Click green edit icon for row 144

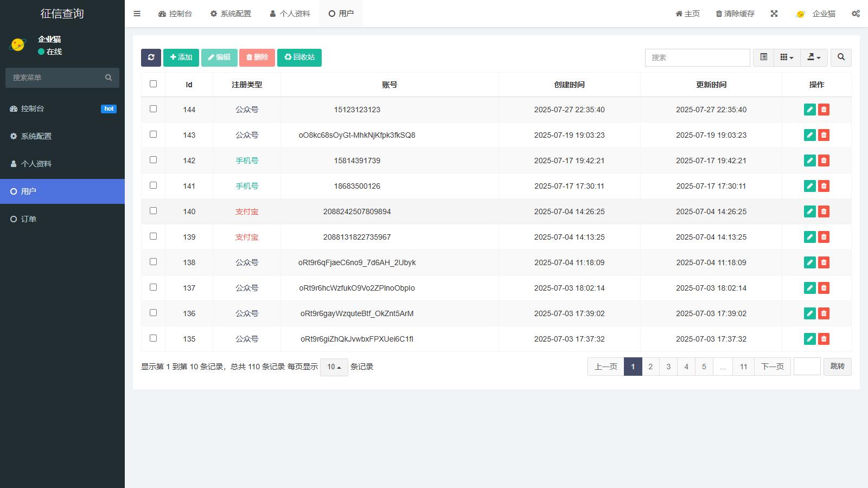point(809,110)
